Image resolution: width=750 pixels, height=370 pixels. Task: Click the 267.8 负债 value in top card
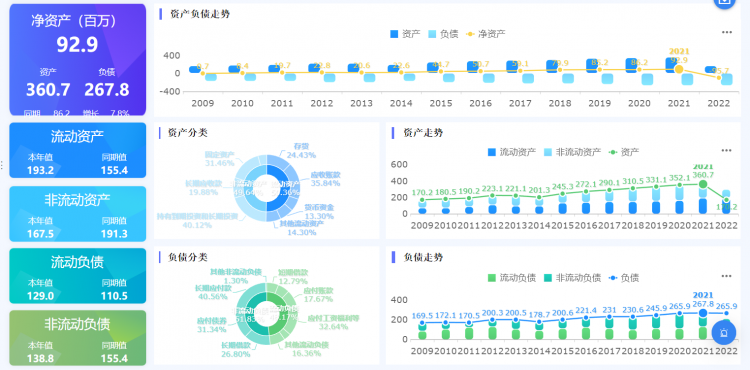pos(107,89)
